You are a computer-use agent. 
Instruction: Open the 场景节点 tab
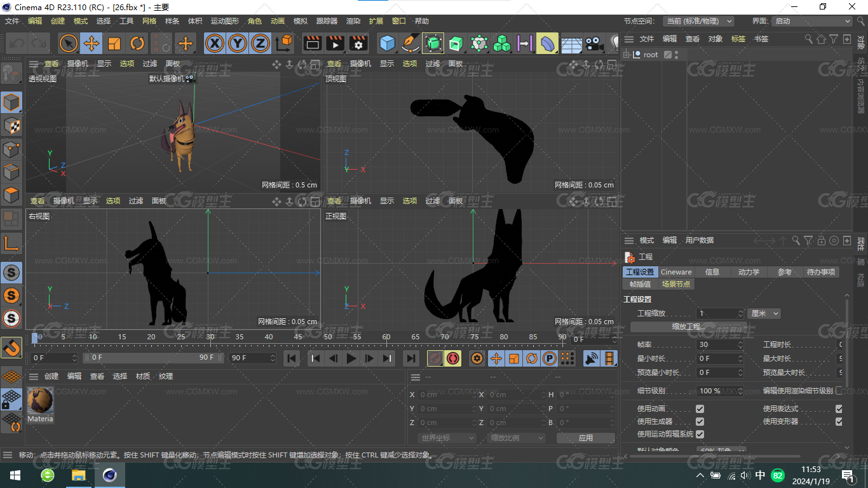click(675, 284)
